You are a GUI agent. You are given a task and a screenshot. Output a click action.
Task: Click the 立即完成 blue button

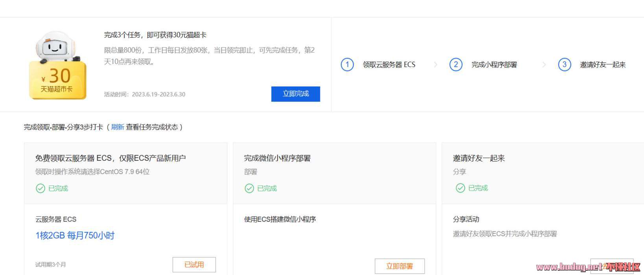click(x=295, y=94)
